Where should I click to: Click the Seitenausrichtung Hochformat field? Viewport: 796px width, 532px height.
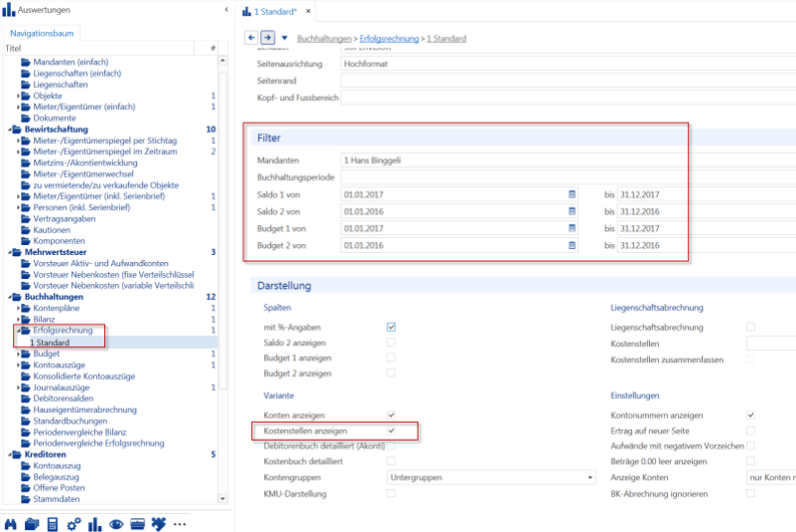[x=568, y=64]
